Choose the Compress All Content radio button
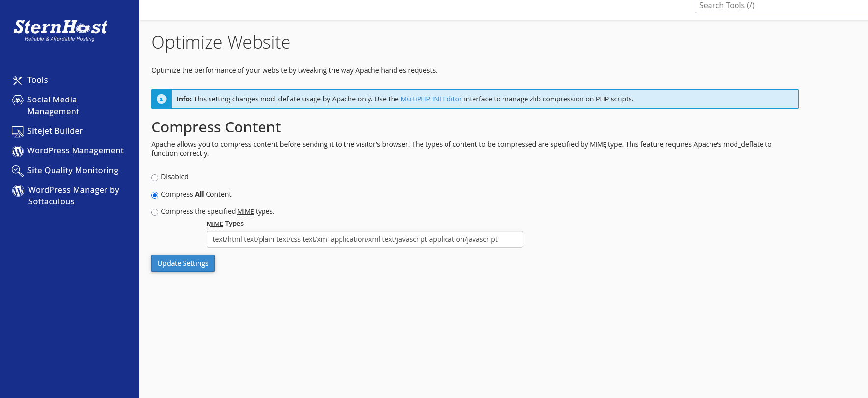Image resolution: width=868 pixels, height=398 pixels. (x=155, y=195)
